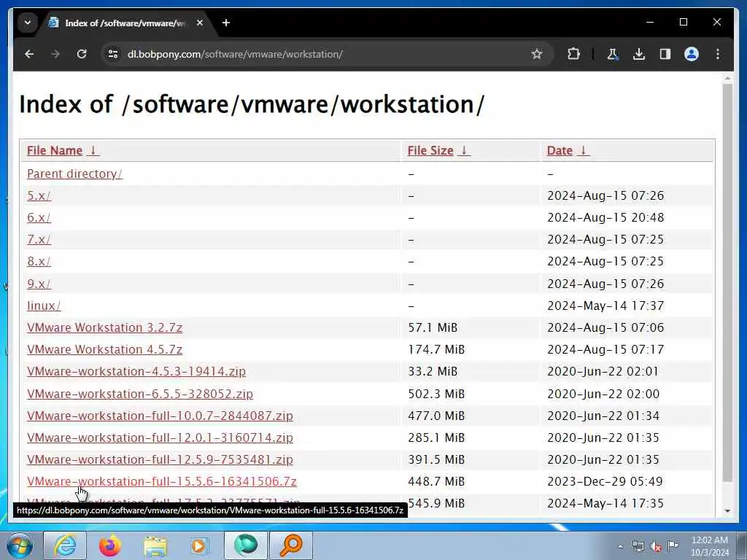Close the Index of /software tab

point(200,23)
